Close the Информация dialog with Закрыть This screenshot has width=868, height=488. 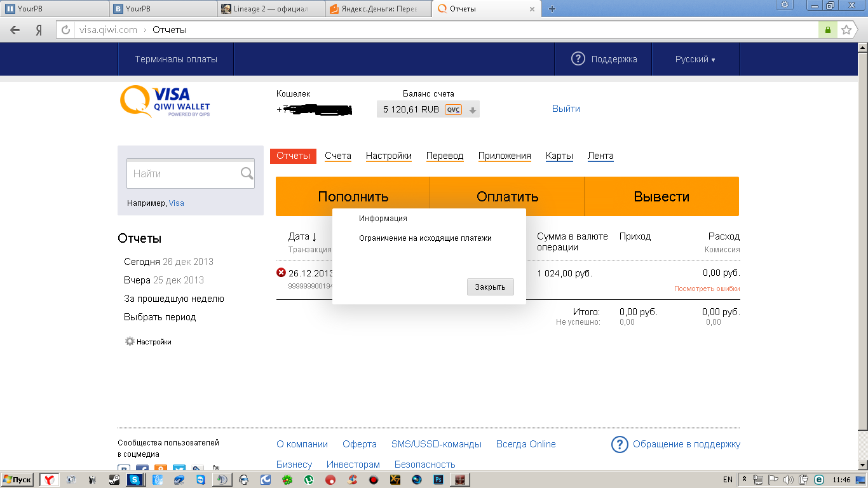click(490, 287)
